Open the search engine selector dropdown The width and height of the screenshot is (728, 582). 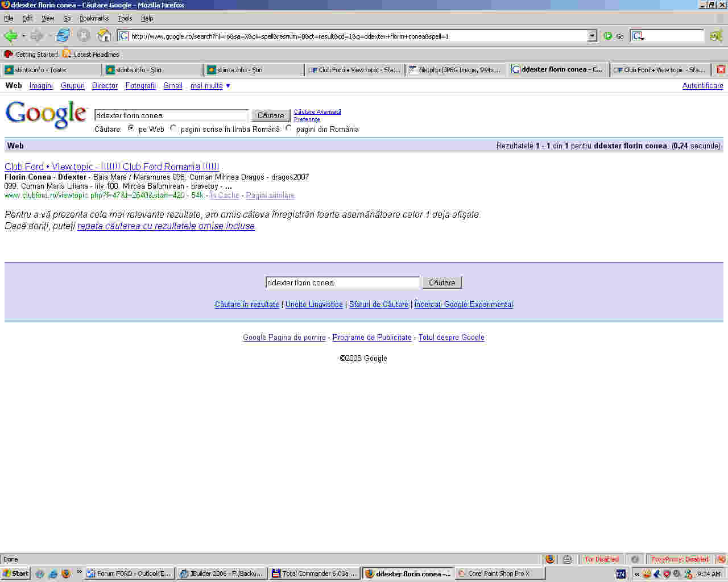[x=638, y=36]
